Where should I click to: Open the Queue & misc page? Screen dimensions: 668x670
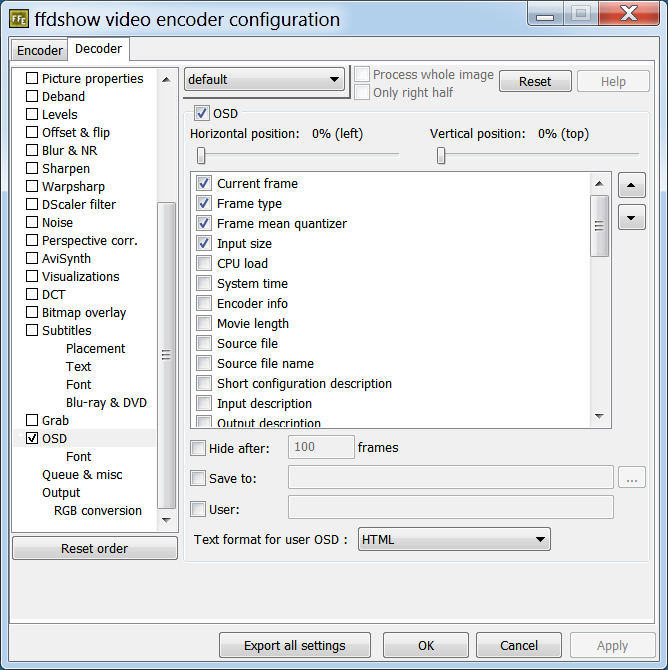(x=82, y=474)
